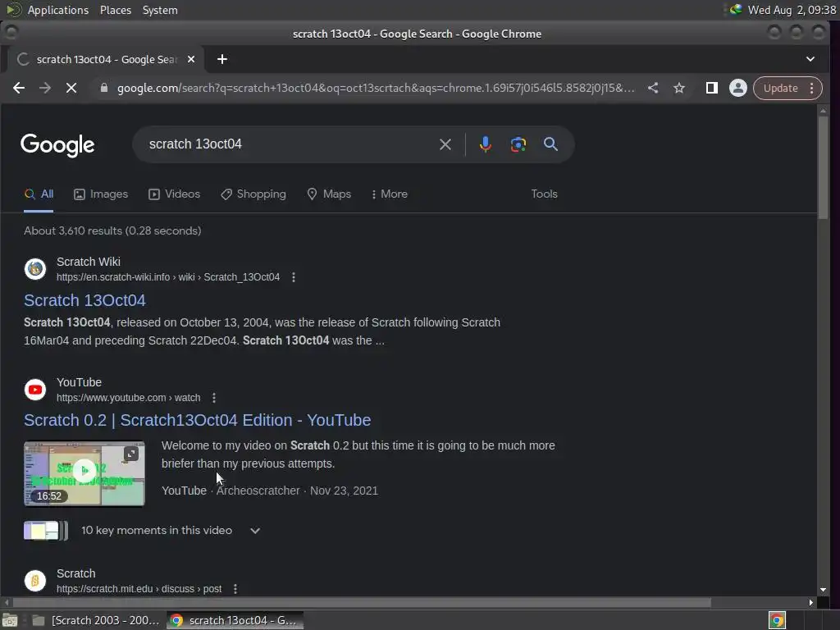Play the 16:52 video thumbnail
Viewport: 840px width, 630px height.
click(84, 473)
